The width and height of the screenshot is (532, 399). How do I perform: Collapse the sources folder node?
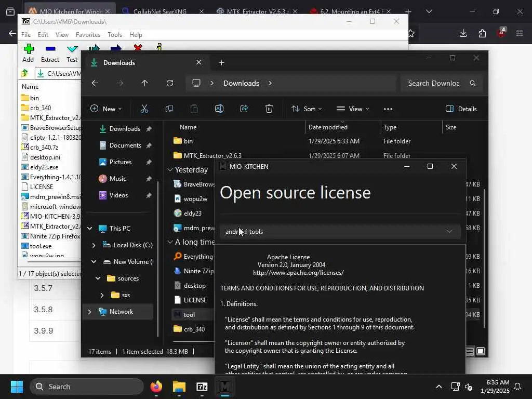click(x=98, y=278)
